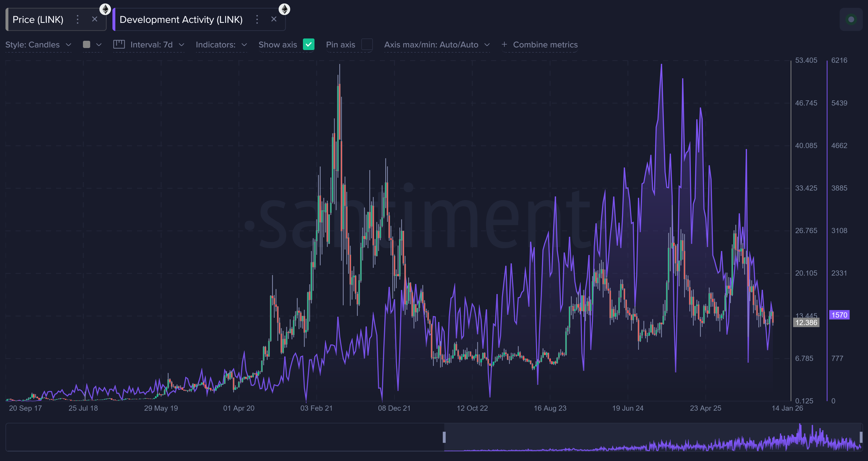868x461 pixels.
Task: Click the candle chart interval icon
Action: pyautogui.click(x=119, y=44)
